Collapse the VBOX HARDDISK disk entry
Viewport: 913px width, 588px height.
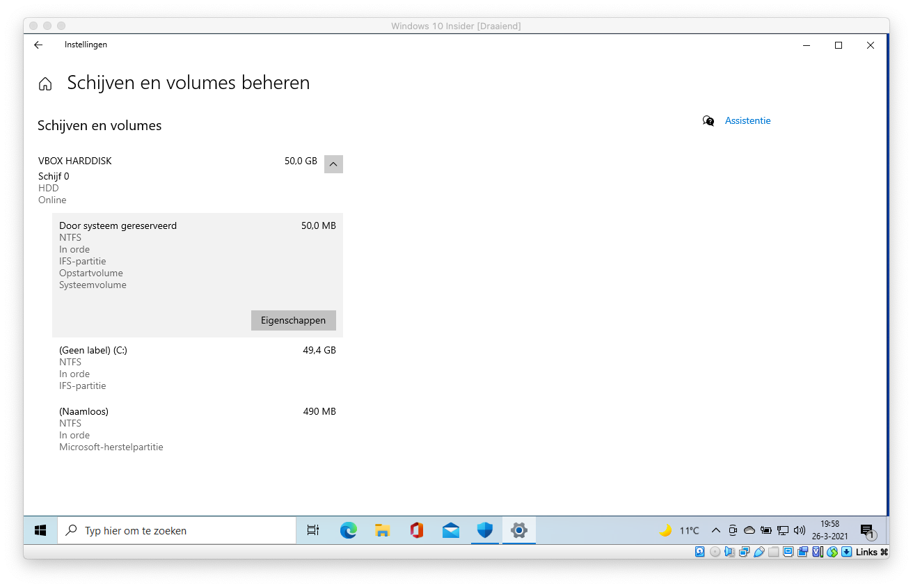point(333,164)
